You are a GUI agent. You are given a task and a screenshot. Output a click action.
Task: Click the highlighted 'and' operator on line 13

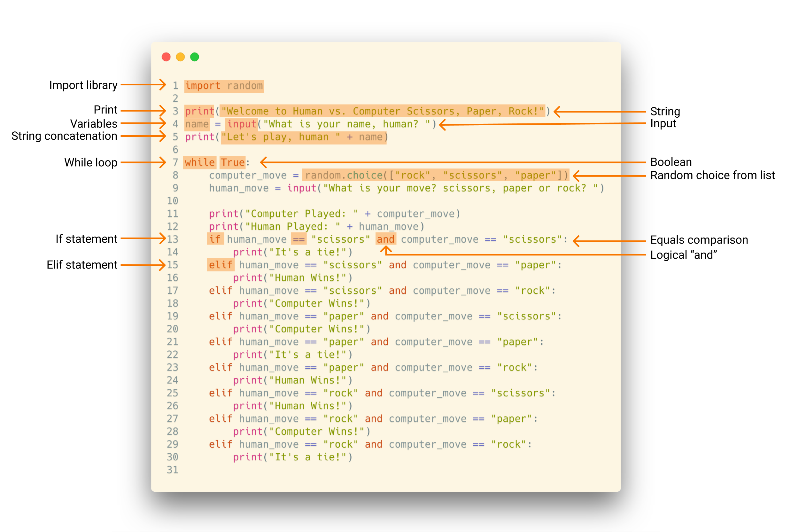pyautogui.click(x=385, y=239)
